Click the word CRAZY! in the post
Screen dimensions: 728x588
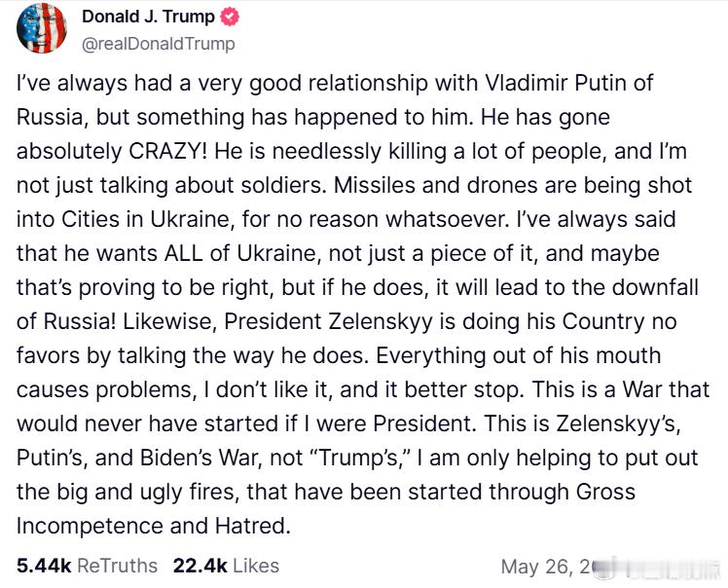point(168,152)
